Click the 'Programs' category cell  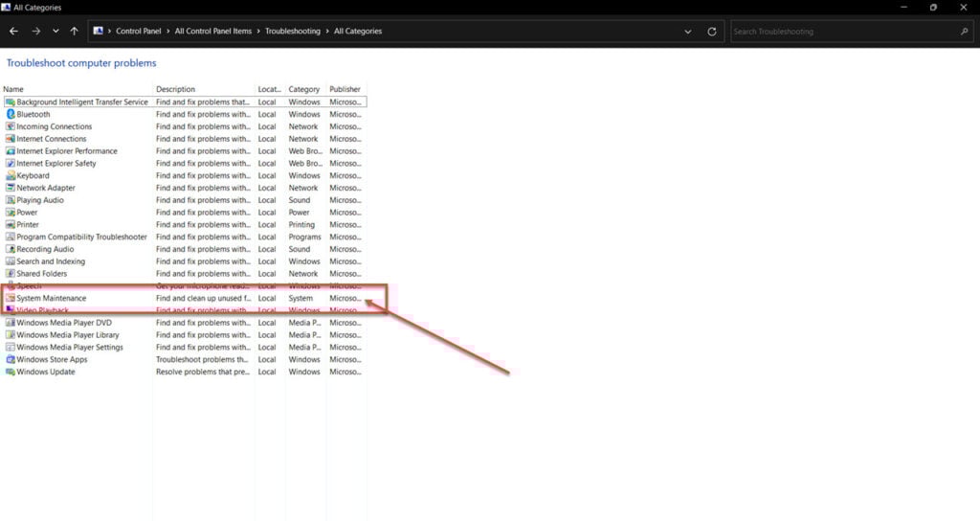point(305,238)
